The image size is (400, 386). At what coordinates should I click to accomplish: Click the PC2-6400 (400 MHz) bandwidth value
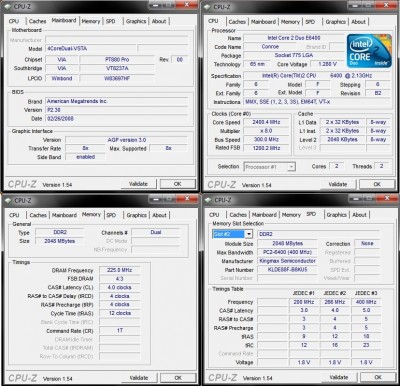(x=287, y=252)
